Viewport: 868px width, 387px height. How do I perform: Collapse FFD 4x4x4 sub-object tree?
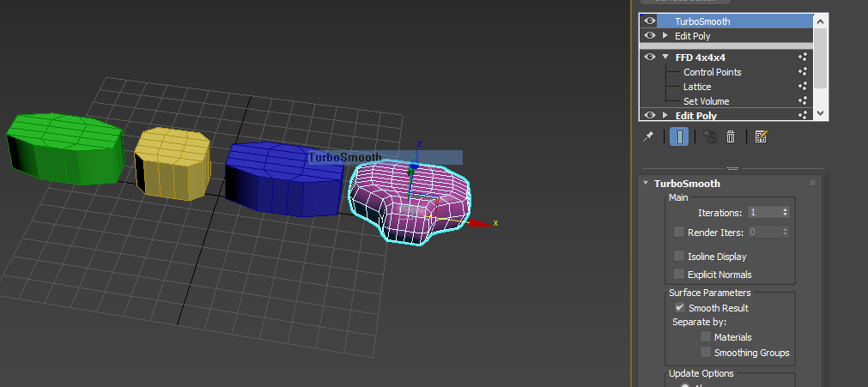tap(665, 57)
